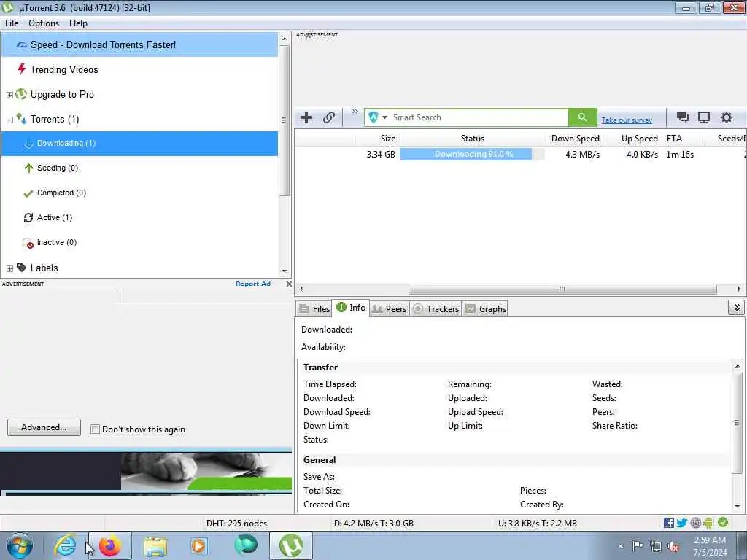
Task: Expand the Labels tree node
Action: point(9,268)
